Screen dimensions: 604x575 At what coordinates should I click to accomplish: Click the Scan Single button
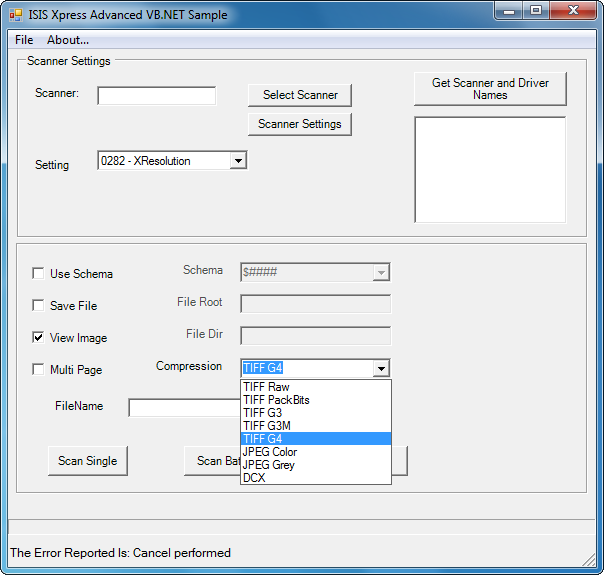point(87,461)
